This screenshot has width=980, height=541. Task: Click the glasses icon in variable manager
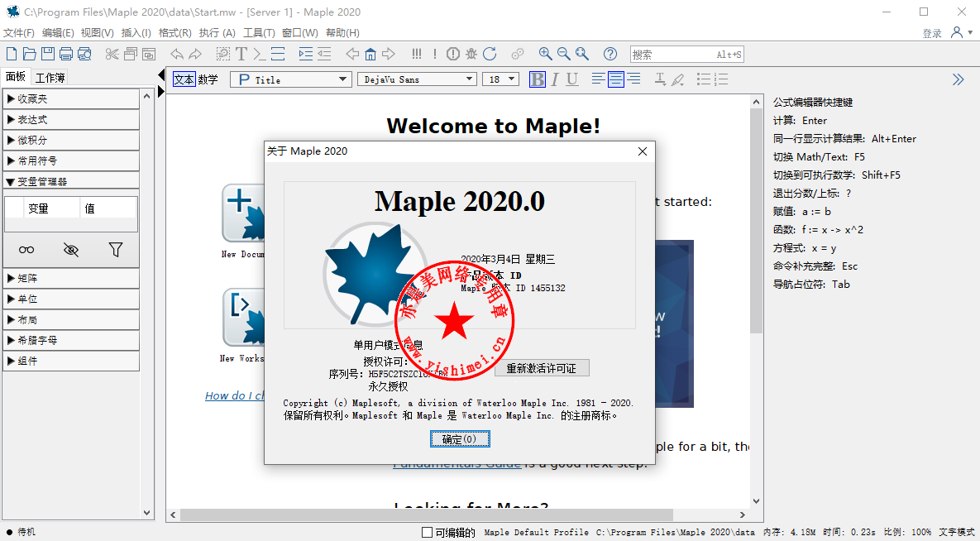(27, 249)
